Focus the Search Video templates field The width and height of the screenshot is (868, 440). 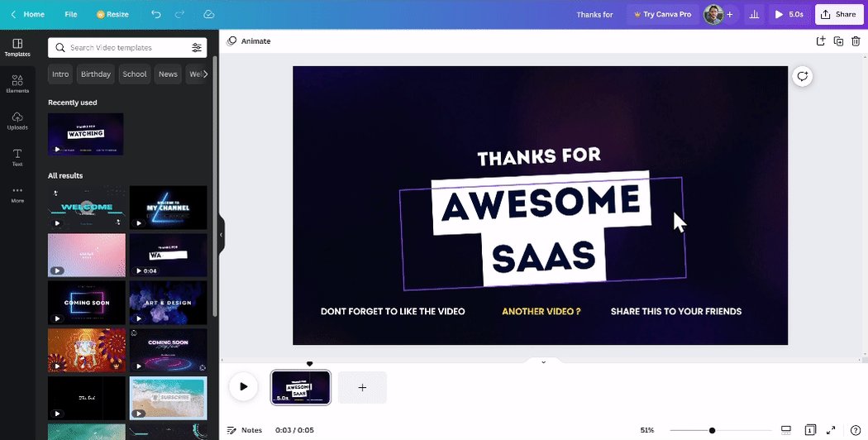click(127, 48)
